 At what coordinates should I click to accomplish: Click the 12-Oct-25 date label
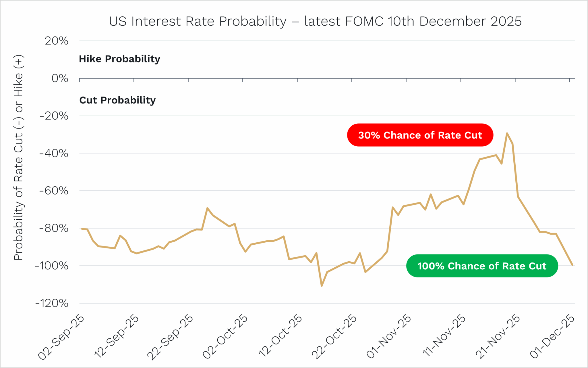280,336
